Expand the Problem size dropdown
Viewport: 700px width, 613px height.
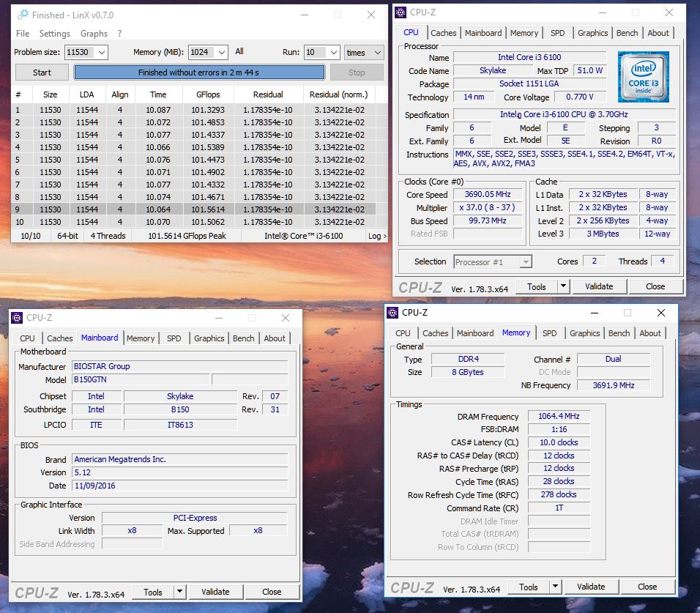click(102, 52)
